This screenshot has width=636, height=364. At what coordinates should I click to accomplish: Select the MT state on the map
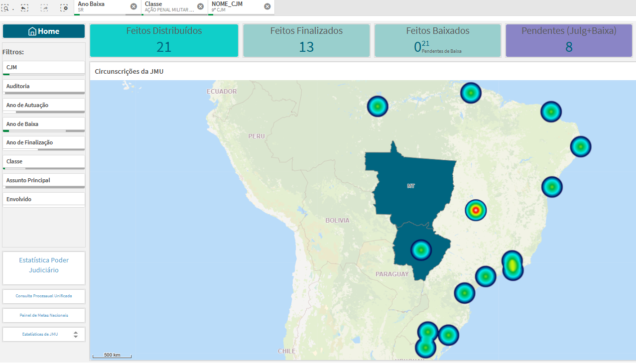point(410,186)
